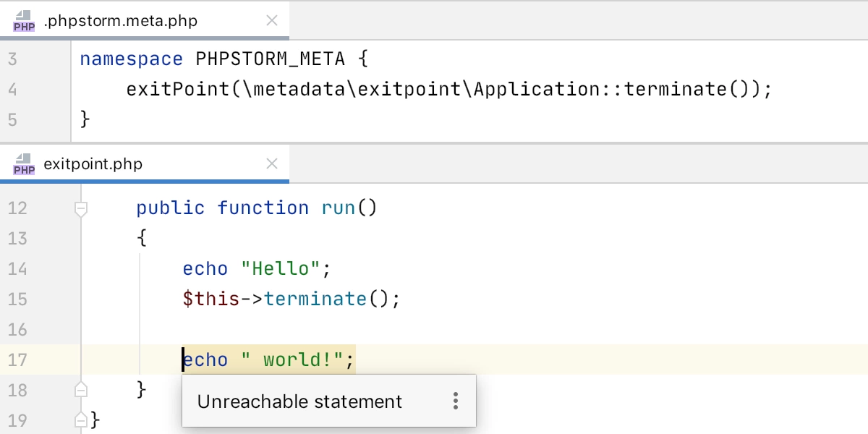The image size is (868, 434).
Task: Collapse fold end marker on line 18
Action: tap(81, 391)
